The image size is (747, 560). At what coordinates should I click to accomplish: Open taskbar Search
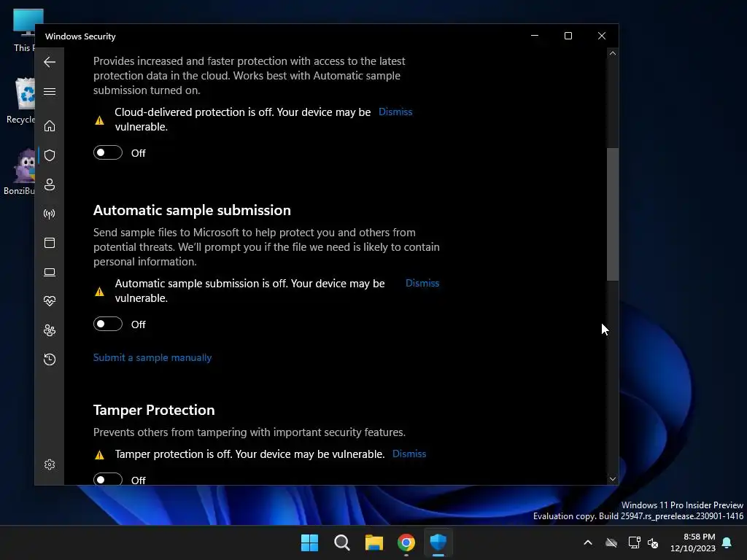pyautogui.click(x=342, y=542)
